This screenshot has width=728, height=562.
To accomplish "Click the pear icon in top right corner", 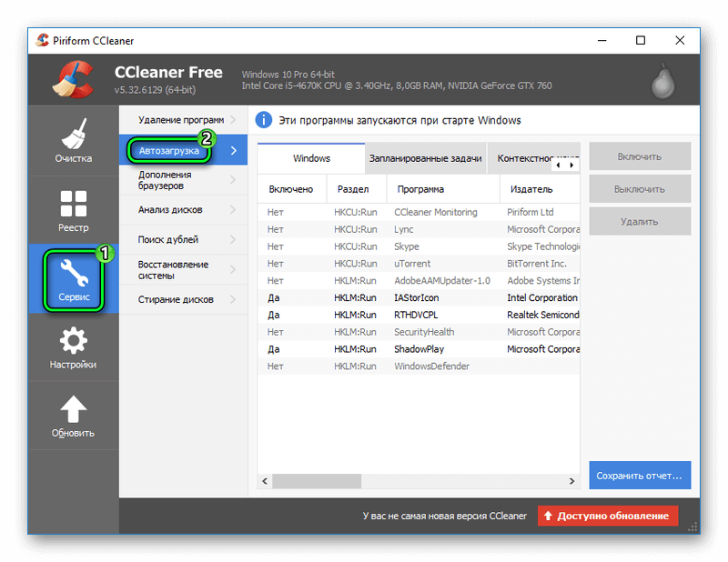I will 664,80.
